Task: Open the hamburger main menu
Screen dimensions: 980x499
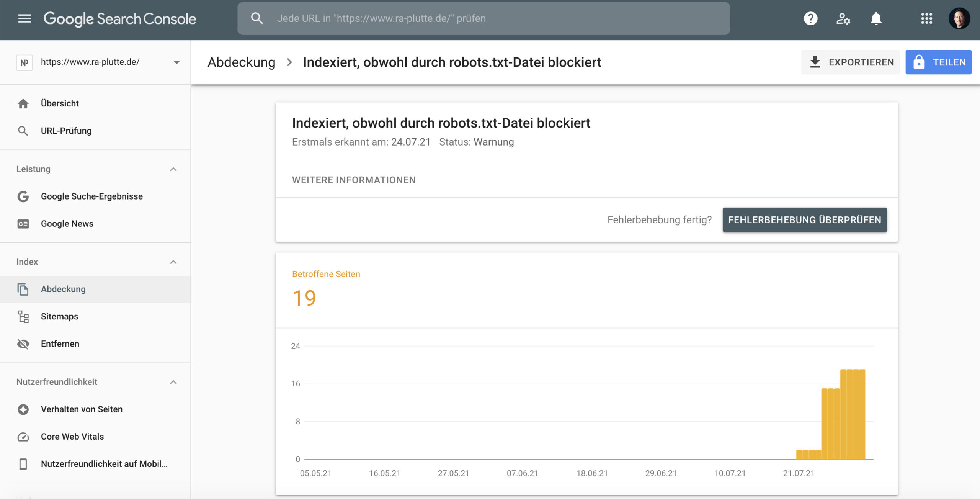Action: [x=24, y=18]
